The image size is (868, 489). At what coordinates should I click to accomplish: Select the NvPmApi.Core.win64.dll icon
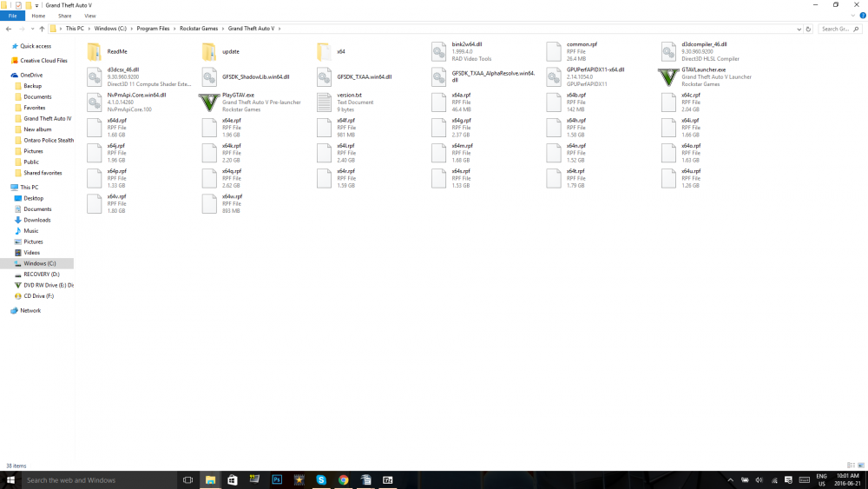(94, 102)
